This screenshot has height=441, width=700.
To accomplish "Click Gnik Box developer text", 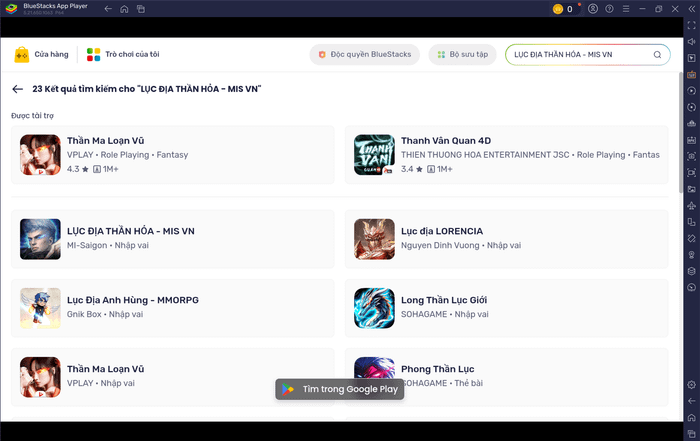I will (84, 314).
